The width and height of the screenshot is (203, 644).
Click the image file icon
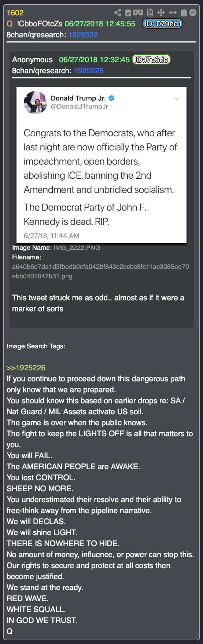pos(150,13)
